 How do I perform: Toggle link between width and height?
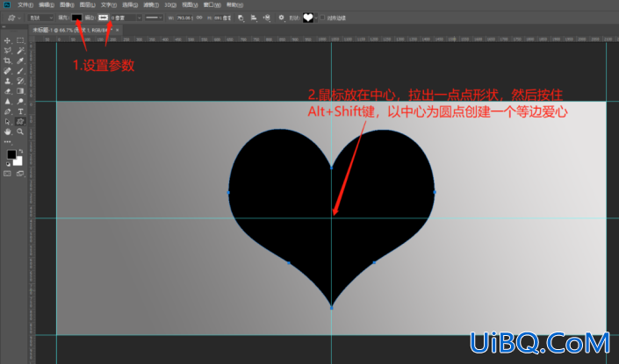(x=199, y=18)
